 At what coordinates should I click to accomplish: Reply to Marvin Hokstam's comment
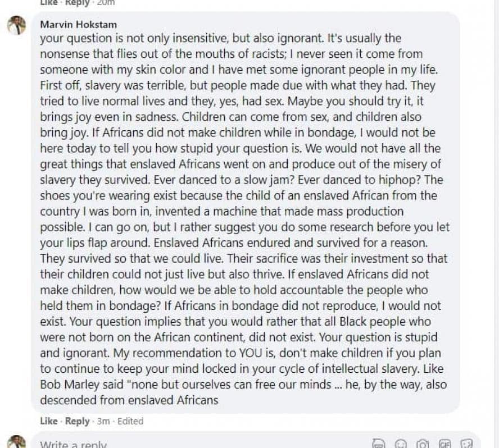click(77, 421)
